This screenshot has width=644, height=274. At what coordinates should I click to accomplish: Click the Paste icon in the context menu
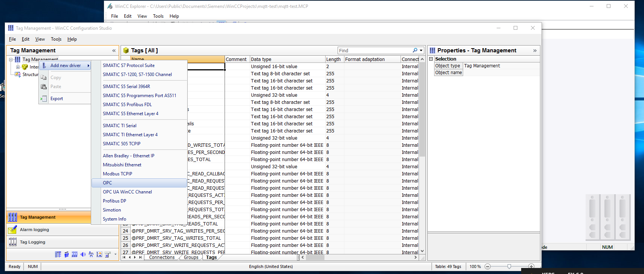coord(44,87)
